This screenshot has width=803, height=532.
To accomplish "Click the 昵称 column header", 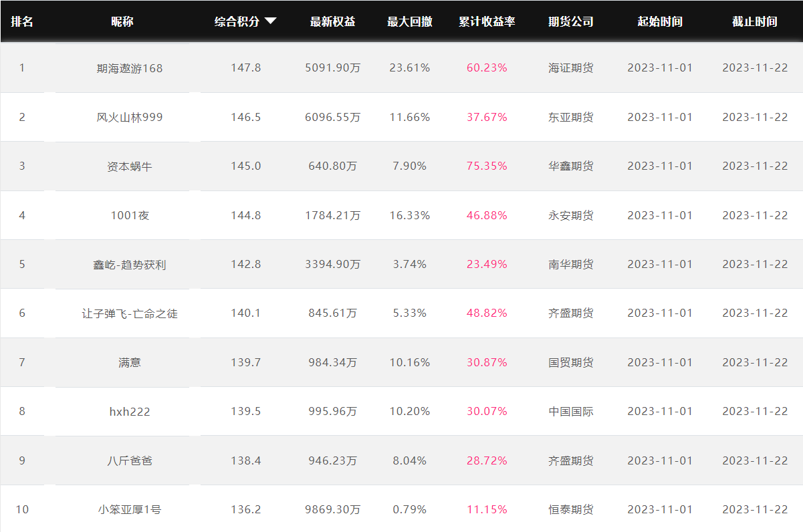I will click(122, 21).
